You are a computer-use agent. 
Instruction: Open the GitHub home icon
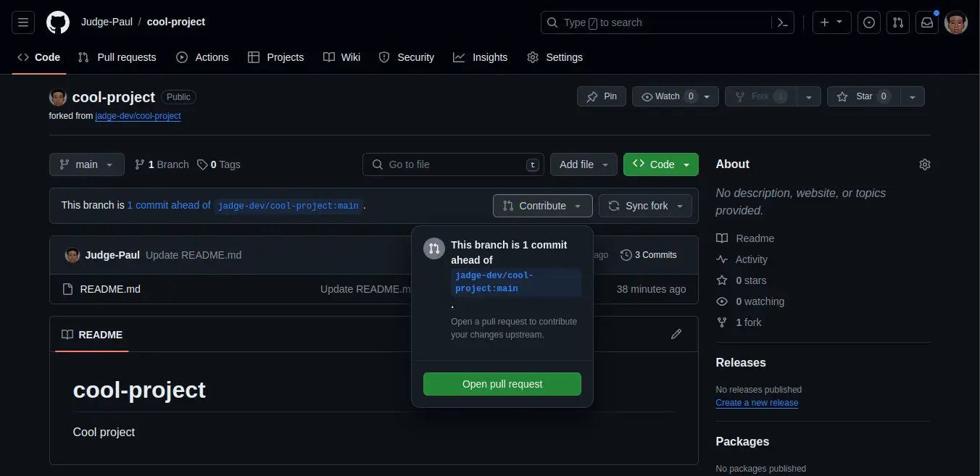[x=58, y=22]
